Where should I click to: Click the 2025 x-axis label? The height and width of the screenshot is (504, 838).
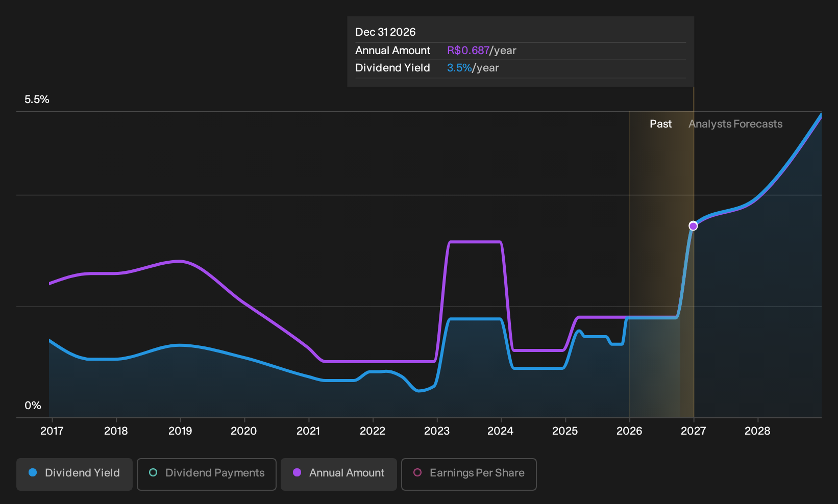click(x=565, y=431)
